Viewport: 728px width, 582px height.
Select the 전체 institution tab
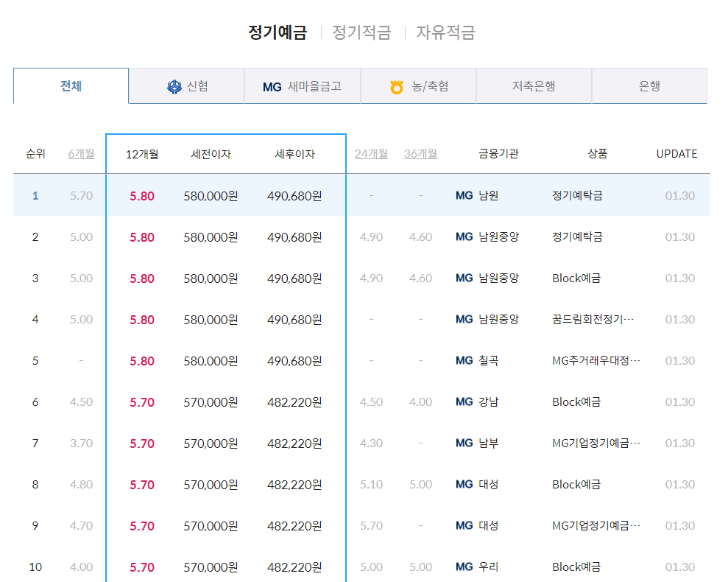[x=71, y=86]
